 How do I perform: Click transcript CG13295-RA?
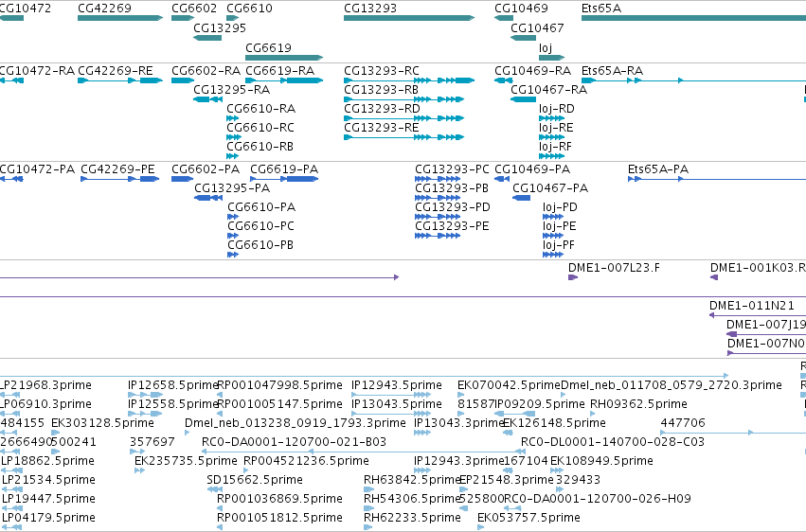coord(232,89)
